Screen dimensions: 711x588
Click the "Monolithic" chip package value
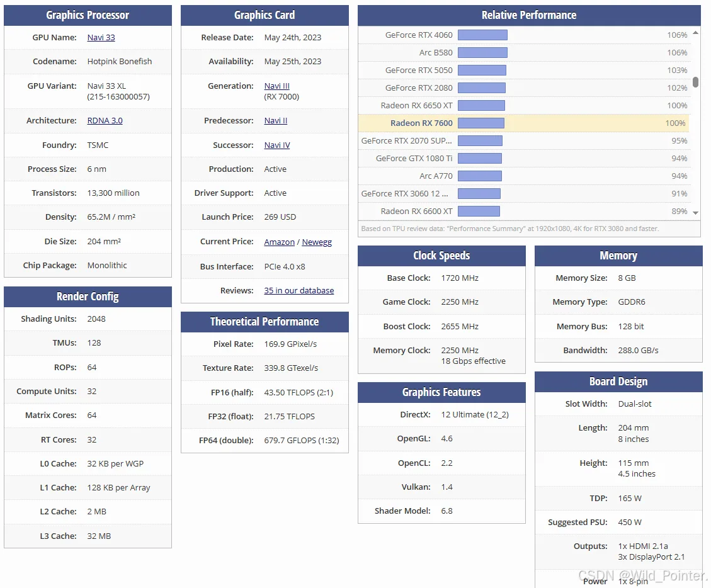tap(107, 266)
